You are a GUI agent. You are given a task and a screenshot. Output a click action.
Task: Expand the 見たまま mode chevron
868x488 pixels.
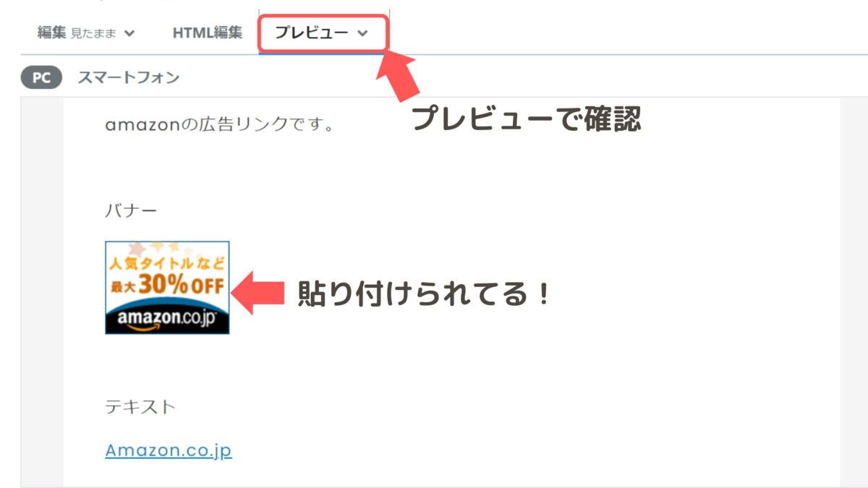tap(129, 33)
